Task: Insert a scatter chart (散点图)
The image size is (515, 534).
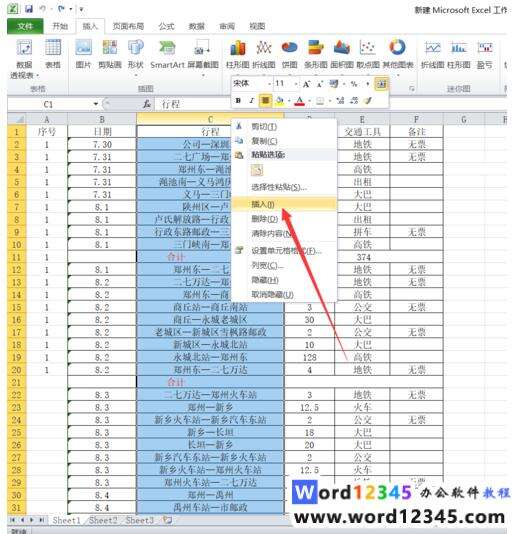Action: 368,54
